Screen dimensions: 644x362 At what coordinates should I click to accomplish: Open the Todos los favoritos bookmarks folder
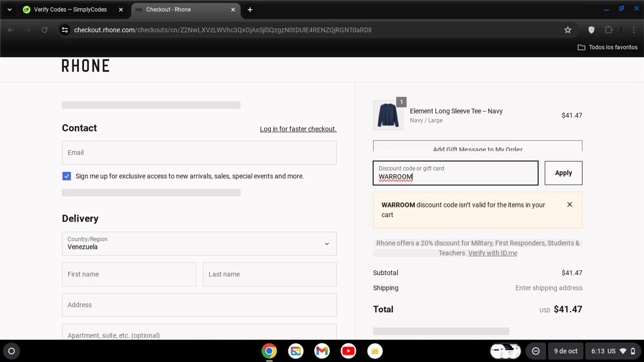tap(608, 47)
